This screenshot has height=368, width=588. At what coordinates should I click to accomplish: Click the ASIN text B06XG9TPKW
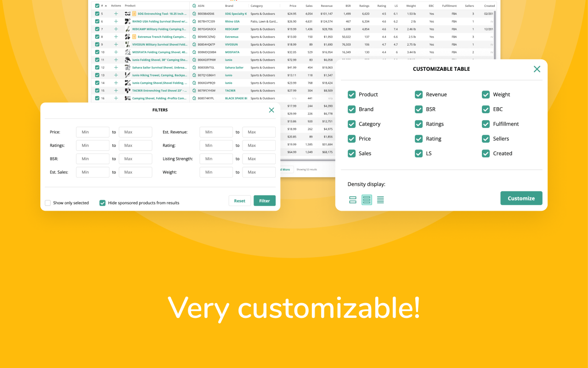click(x=206, y=60)
